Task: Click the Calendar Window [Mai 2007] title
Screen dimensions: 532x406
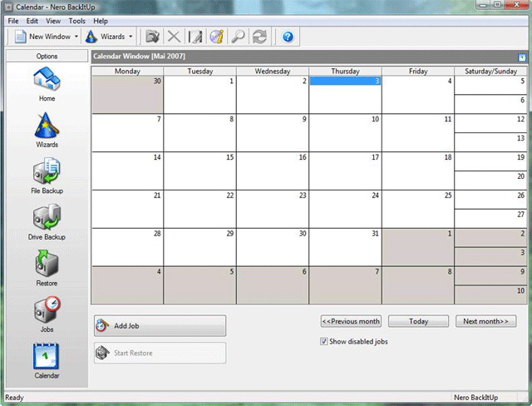Action: click(139, 57)
